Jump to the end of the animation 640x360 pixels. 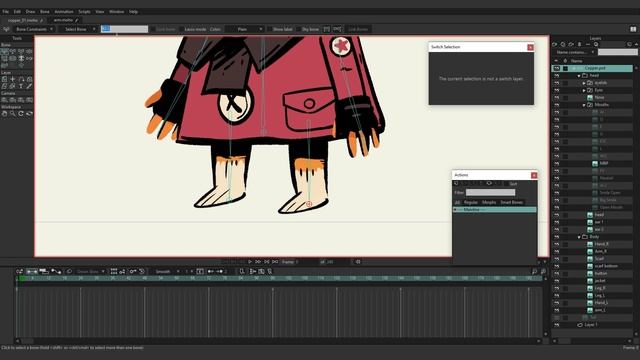(276, 262)
